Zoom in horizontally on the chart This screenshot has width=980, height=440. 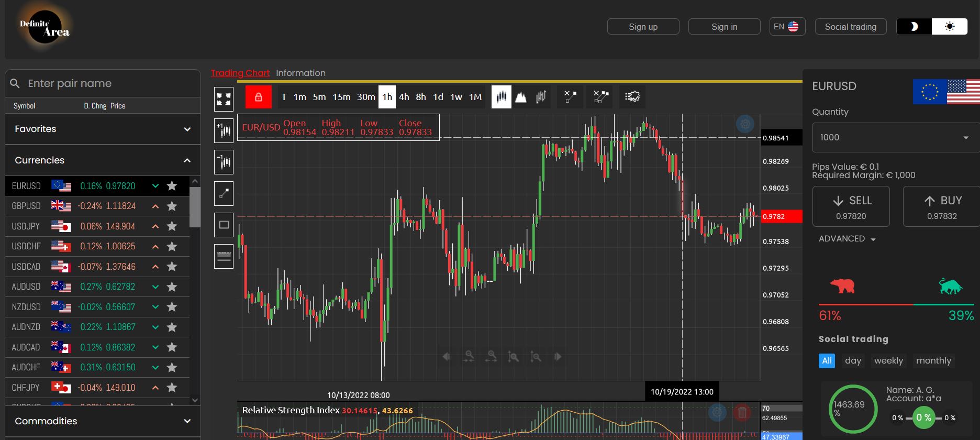(x=492, y=357)
